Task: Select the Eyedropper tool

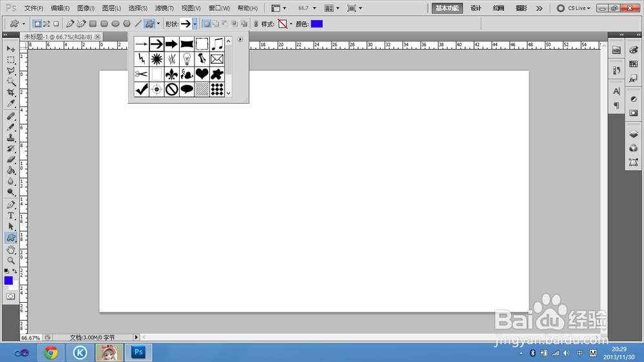Action: (11, 103)
